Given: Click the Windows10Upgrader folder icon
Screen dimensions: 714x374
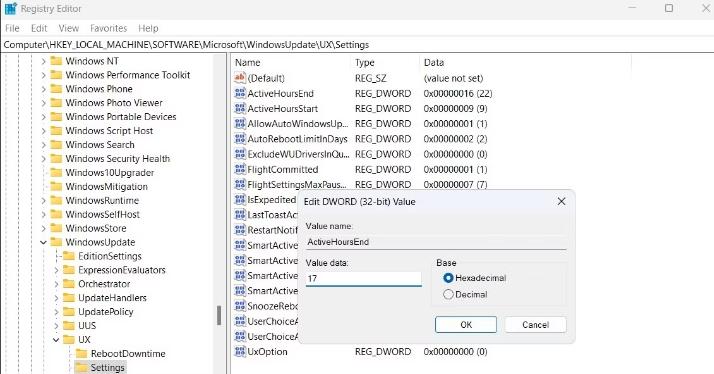Looking at the screenshot, I should pos(56,172).
